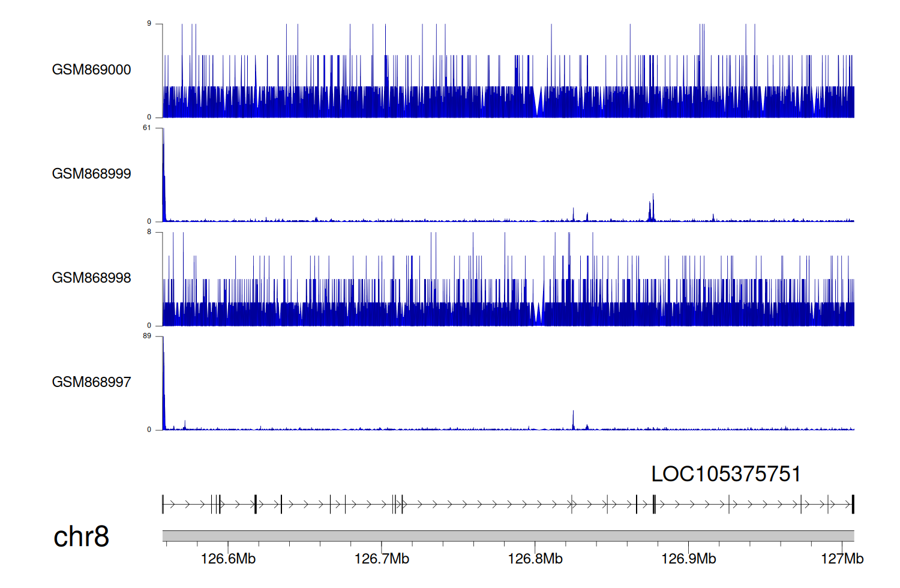Click the GSM868997 peak after 126.8Mb
The image size is (900, 588).
pyautogui.click(x=573, y=420)
